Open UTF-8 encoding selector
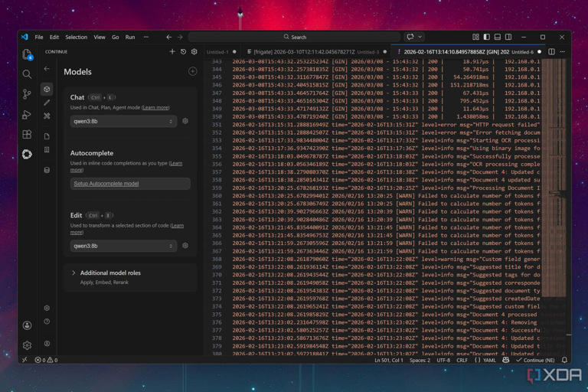 click(x=443, y=360)
